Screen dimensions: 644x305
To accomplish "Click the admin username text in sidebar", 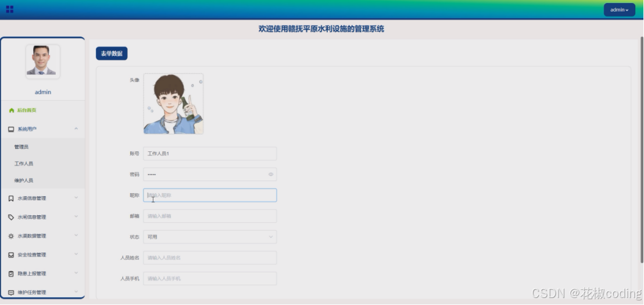I will [42, 92].
